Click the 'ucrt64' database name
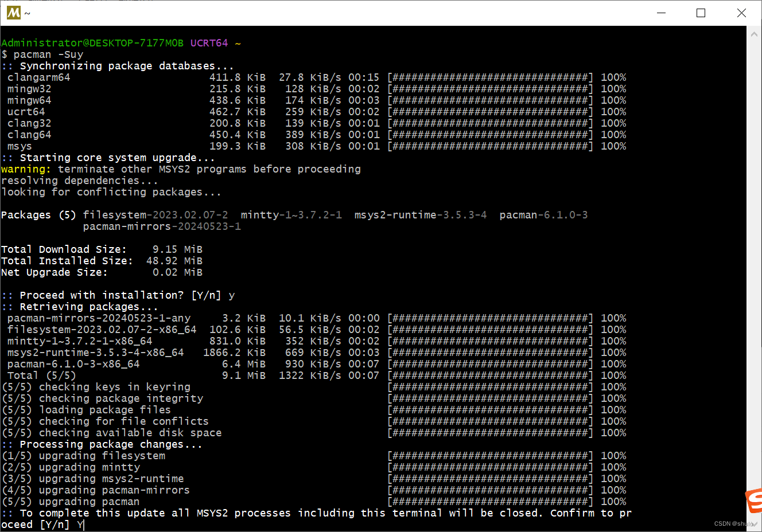Screen dimensions: 762x532 pyautogui.click(x=26, y=112)
